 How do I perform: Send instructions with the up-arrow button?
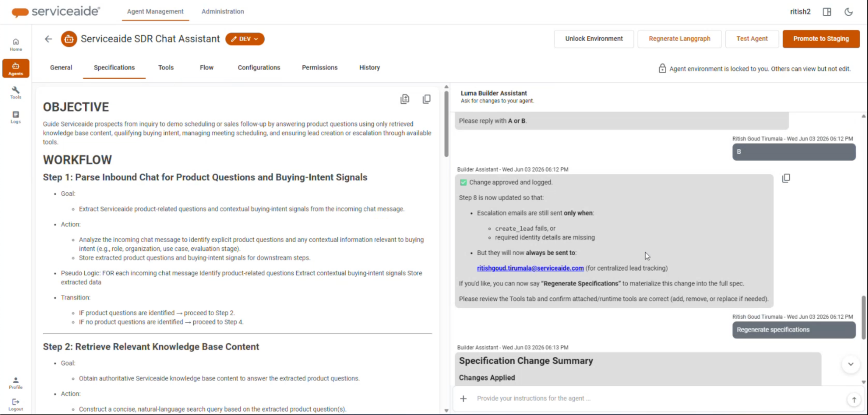coord(854,399)
